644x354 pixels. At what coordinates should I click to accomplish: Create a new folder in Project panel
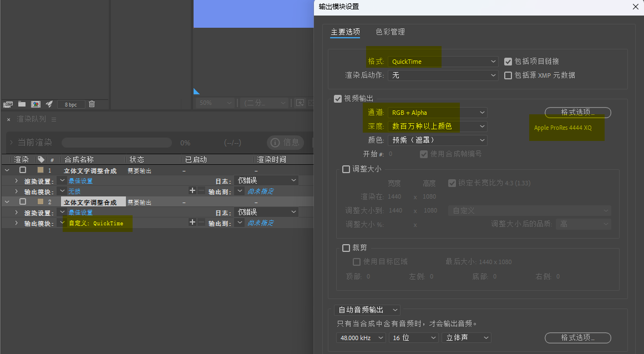point(22,104)
